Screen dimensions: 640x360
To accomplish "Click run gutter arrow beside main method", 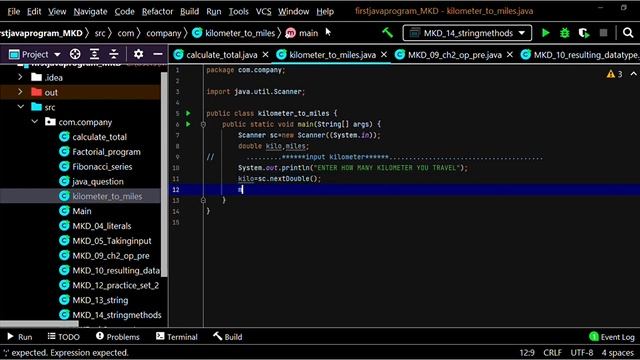I will 188,124.
